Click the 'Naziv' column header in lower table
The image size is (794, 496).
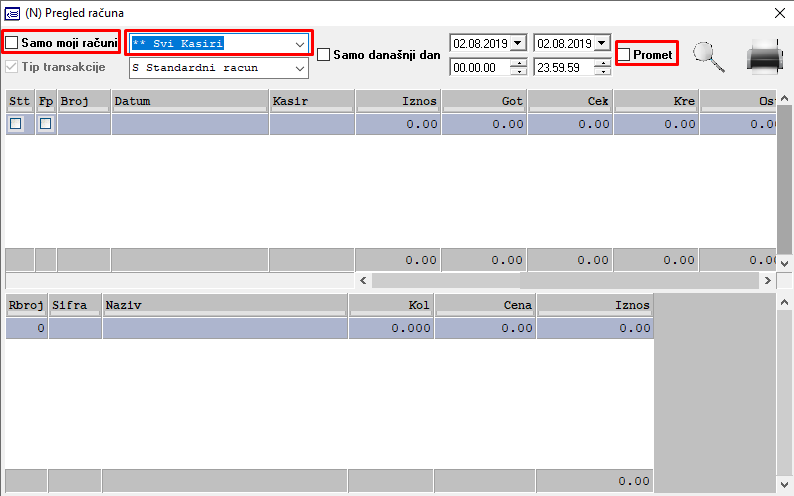pyautogui.click(x=225, y=306)
